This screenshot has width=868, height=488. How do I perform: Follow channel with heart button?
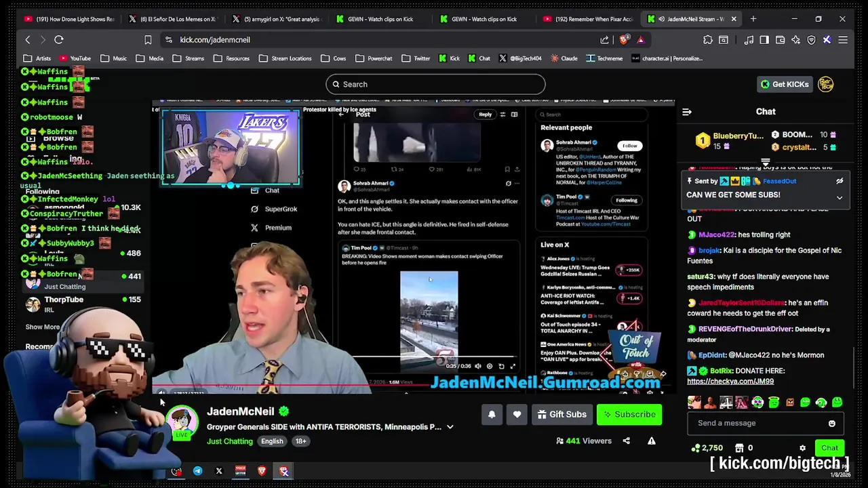(x=517, y=414)
